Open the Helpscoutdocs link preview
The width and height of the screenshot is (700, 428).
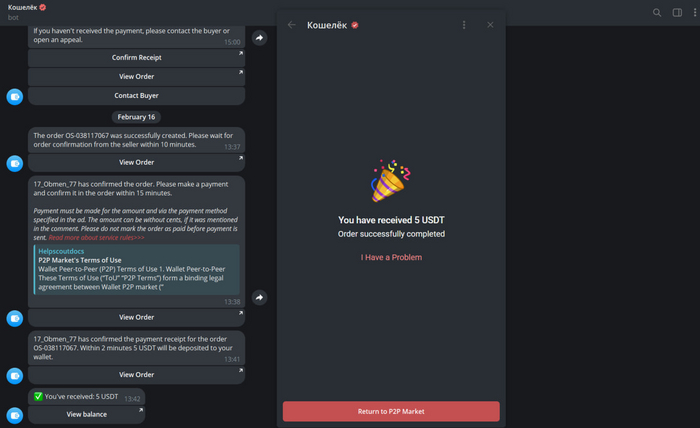pos(137,269)
